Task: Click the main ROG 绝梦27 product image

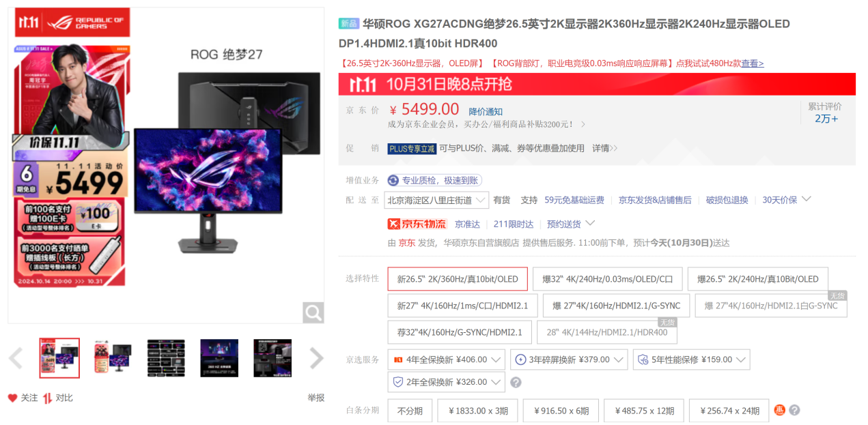Action: [166, 165]
